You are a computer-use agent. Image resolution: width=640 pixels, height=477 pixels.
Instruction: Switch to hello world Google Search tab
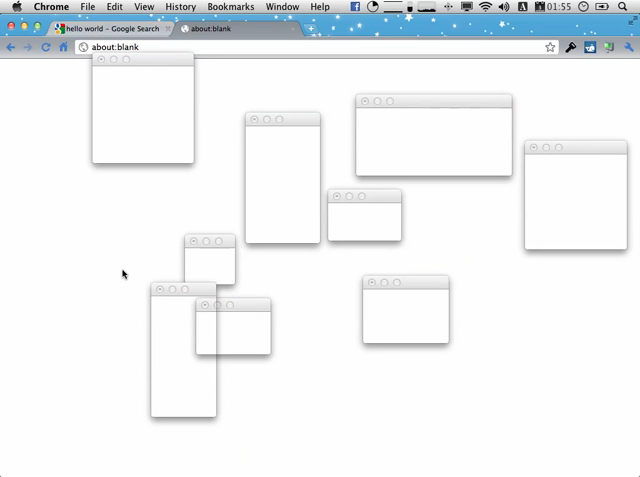point(112,29)
